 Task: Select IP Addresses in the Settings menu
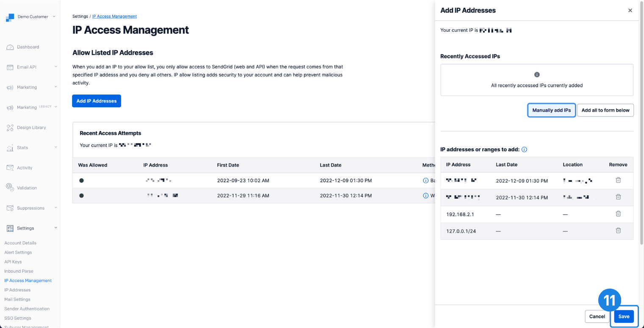point(17,289)
